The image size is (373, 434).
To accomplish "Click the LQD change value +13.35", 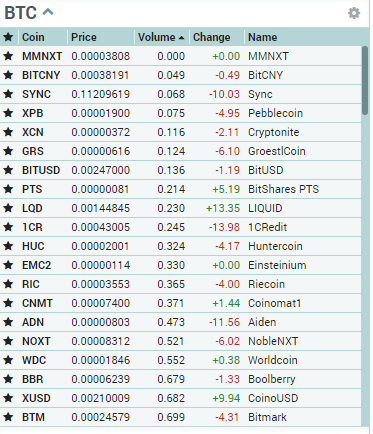I will click(x=223, y=208).
